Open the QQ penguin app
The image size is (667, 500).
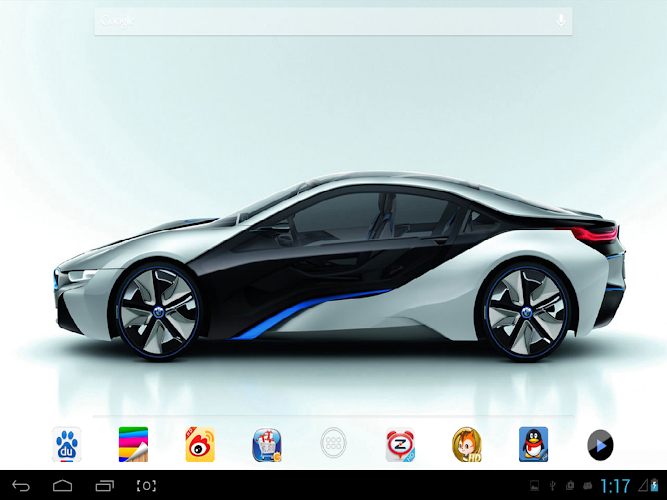click(533, 444)
